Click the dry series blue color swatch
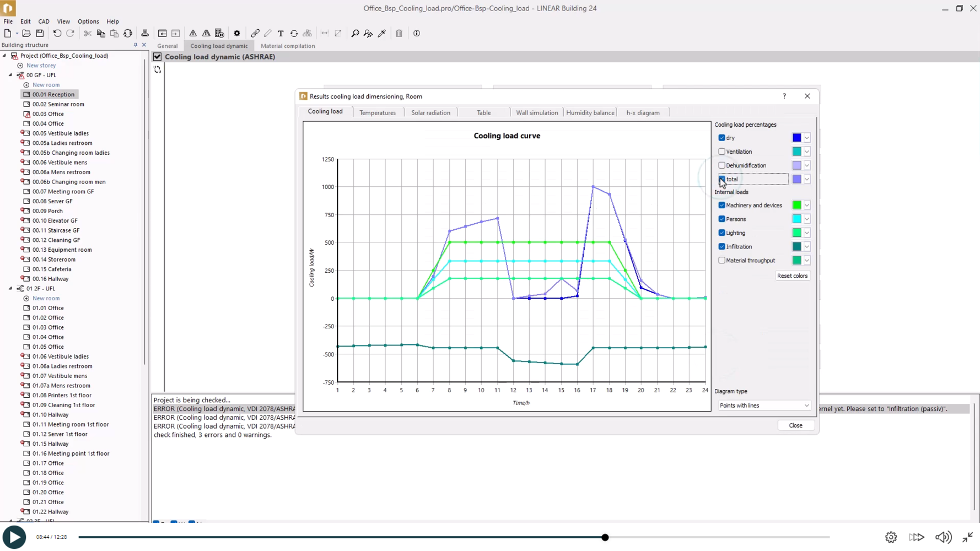980x551 pixels. (x=796, y=138)
